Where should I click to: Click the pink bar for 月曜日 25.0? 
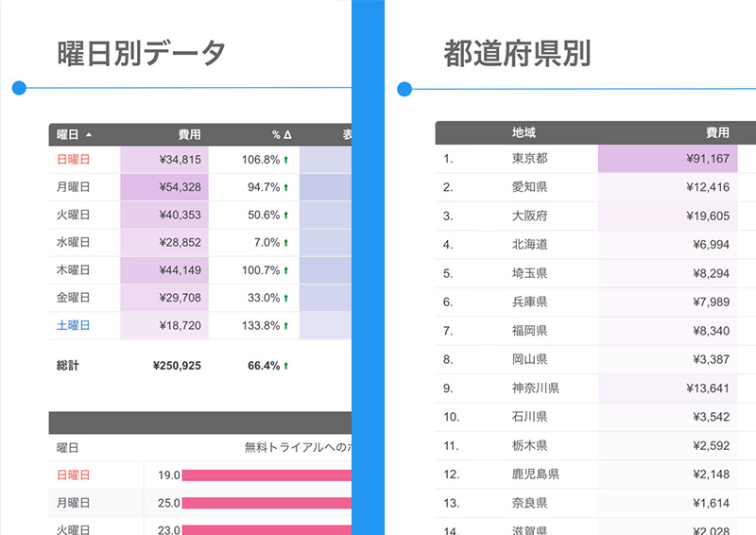point(266,503)
